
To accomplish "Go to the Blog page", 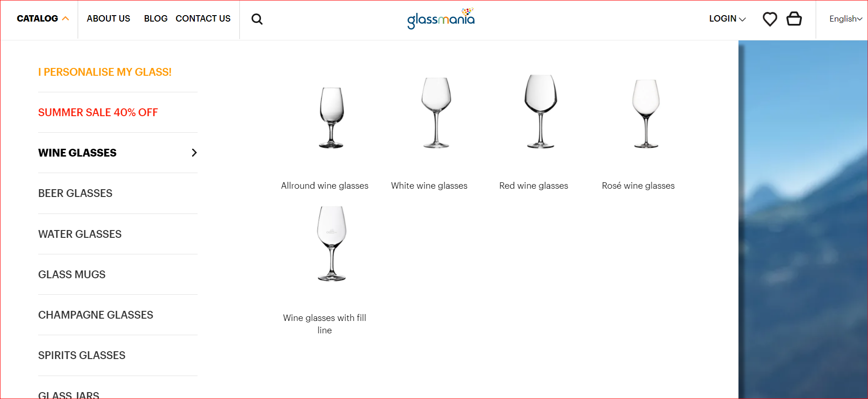I will tap(156, 19).
